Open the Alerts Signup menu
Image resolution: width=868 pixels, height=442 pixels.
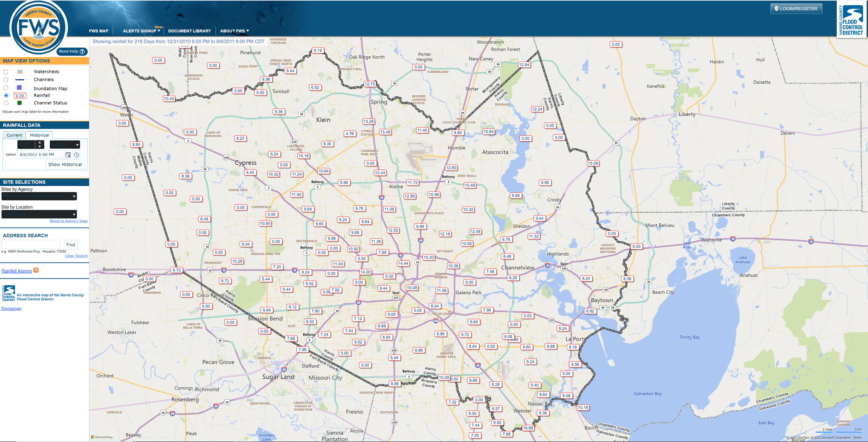[x=141, y=31]
